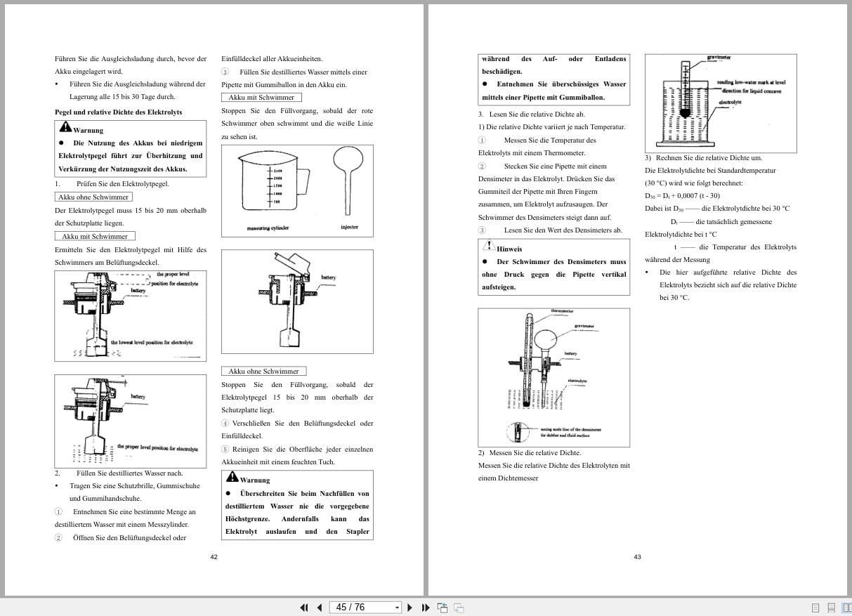Click the open battery filler cap figure

coord(297,301)
